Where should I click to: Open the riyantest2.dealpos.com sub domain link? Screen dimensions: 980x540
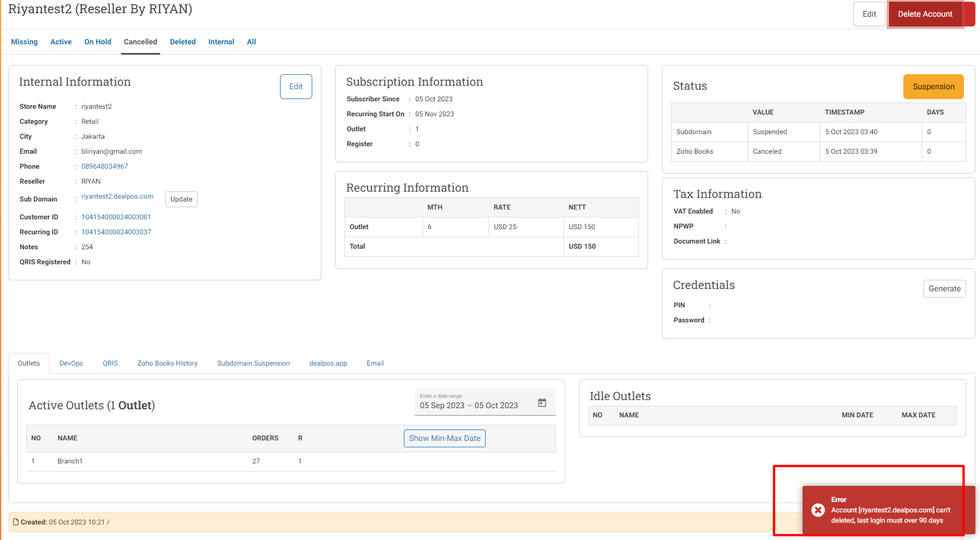[x=118, y=196]
